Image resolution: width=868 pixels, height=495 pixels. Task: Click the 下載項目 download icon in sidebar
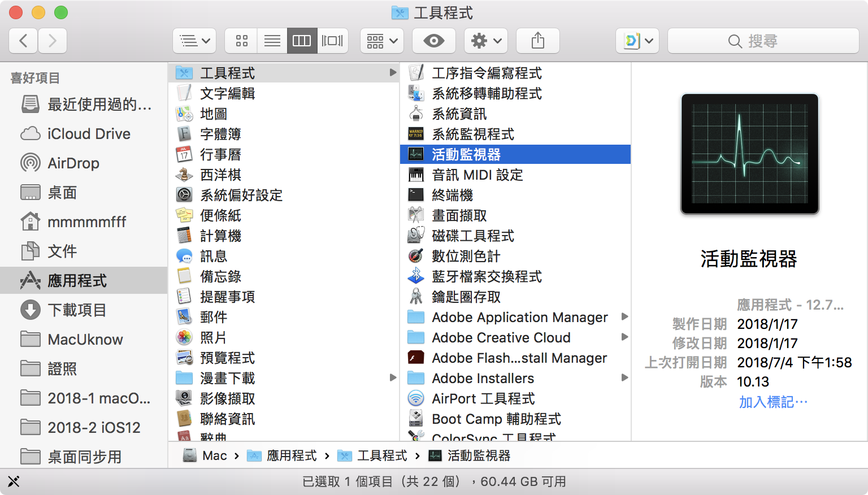[x=31, y=310]
